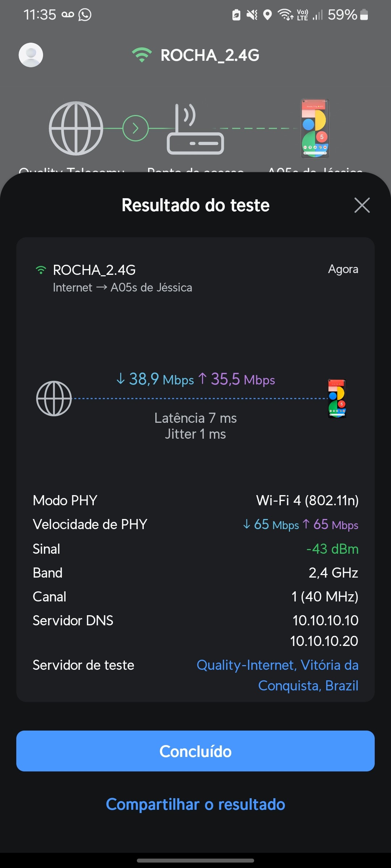Tap the battery indicator in status bar

point(364,15)
